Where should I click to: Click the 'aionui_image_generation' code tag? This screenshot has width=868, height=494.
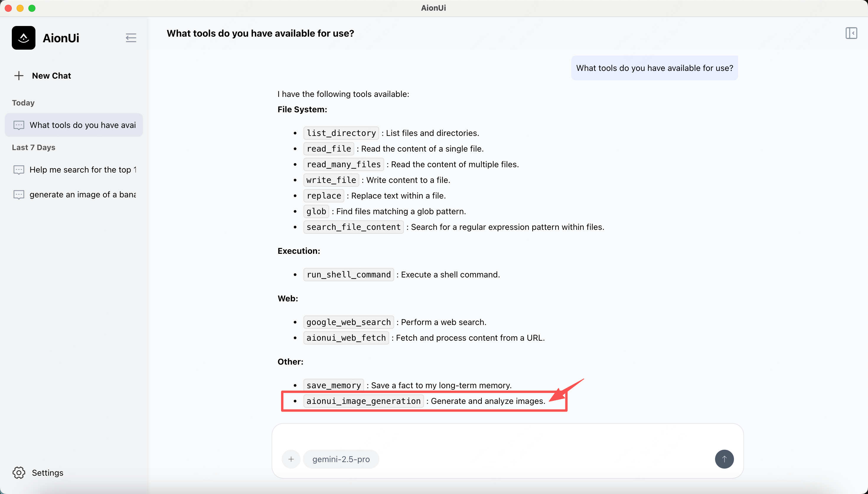[x=363, y=401]
